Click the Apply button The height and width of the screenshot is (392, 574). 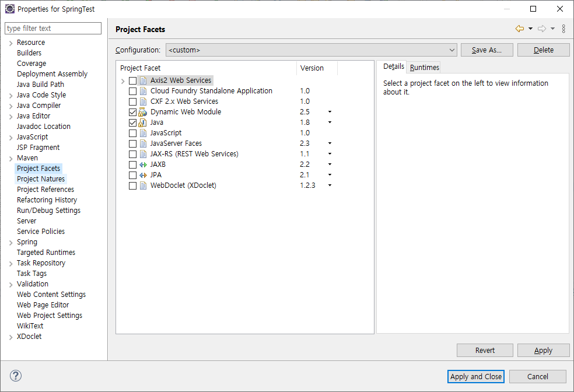tap(543, 350)
